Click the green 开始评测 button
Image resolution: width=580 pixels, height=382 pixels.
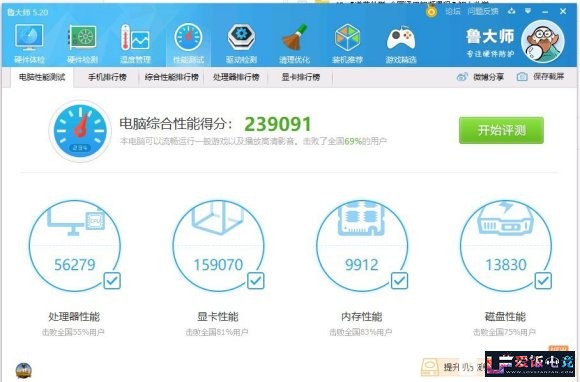pyautogui.click(x=501, y=130)
